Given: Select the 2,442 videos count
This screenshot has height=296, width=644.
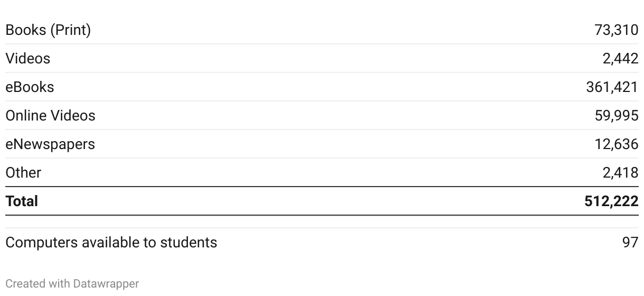Looking at the screenshot, I should click(x=621, y=58).
